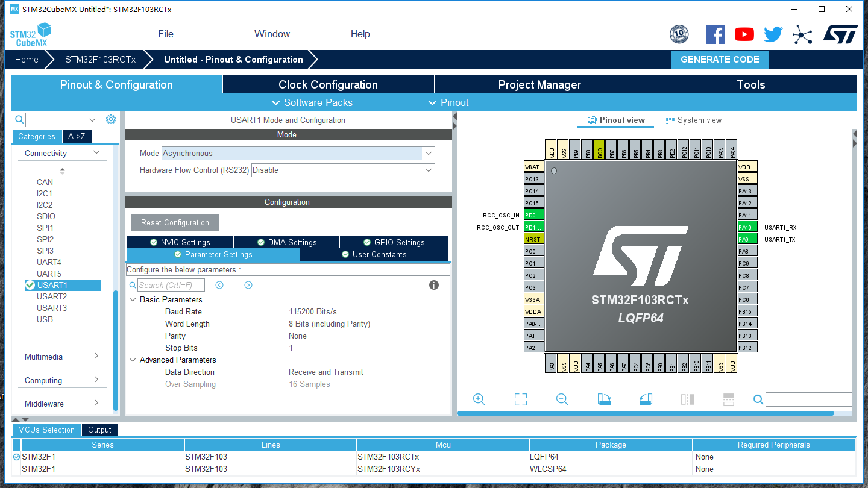Viewport: 868px width, 488px height.
Task: Select the PA10 USART1_RX pin
Action: [747, 227]
